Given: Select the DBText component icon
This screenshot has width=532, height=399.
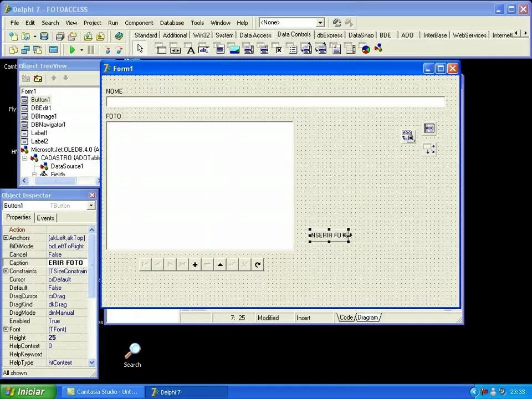Looking at the screenshot, I should 190,49.
